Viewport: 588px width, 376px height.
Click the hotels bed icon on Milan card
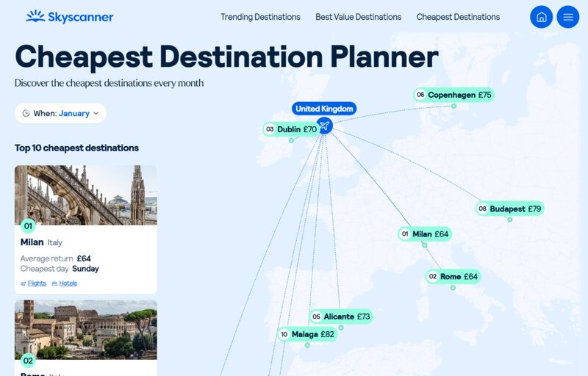54,283
